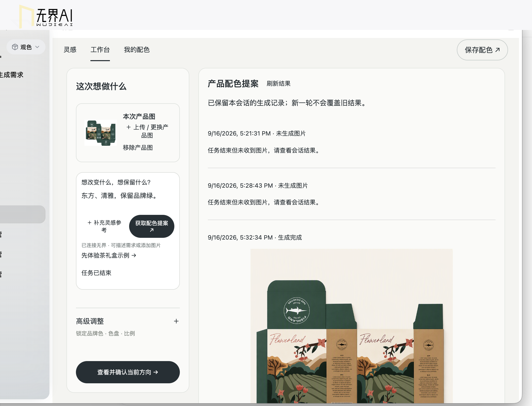Click 补充灵感参考 to add reference
The width and height of the screenshot is (532, 406).
click(104, 226)
